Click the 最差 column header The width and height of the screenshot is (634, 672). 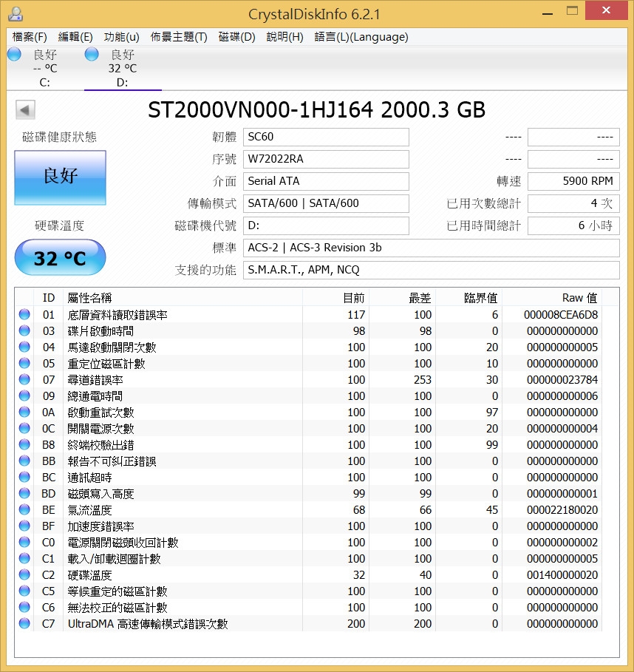(x=402, y=298)
